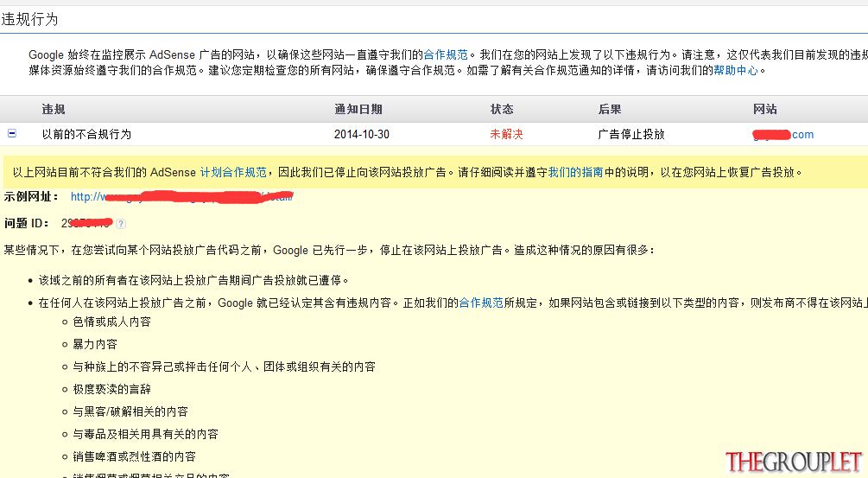
Task: Open the redacted example URL link
Action: (x=181, y=196)
